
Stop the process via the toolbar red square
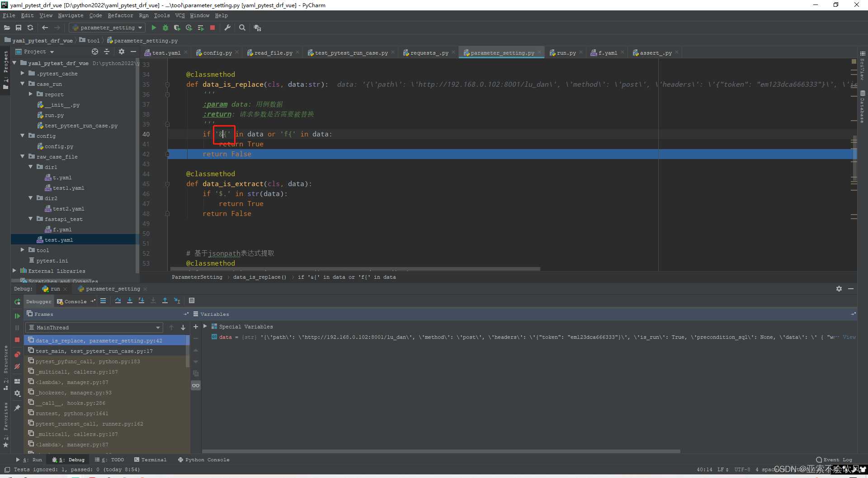pos(212,28)
